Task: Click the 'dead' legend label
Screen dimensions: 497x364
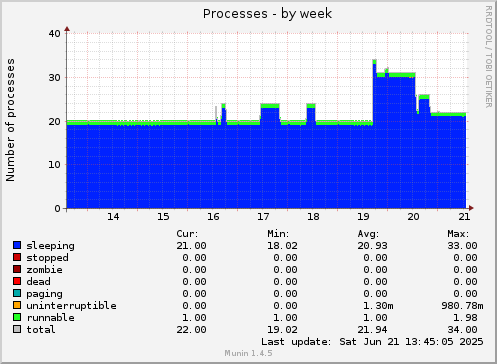Action: tap(38, 282)
